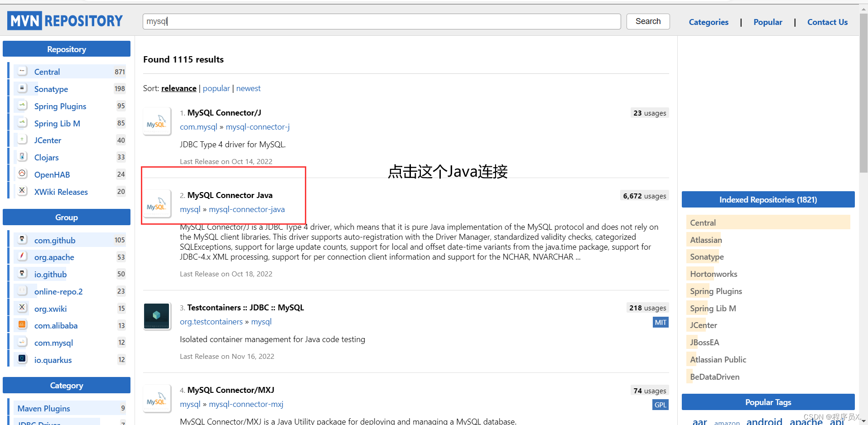Open the Popular menu link
The height and width of the screenshot is (425, 868).
(768, 22)
